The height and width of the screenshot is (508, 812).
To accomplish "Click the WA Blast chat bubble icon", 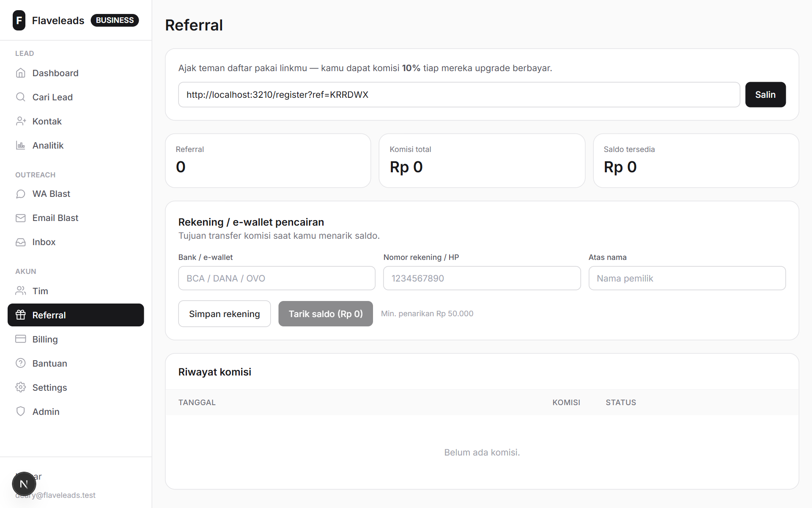I will click(x=20, y=193).
